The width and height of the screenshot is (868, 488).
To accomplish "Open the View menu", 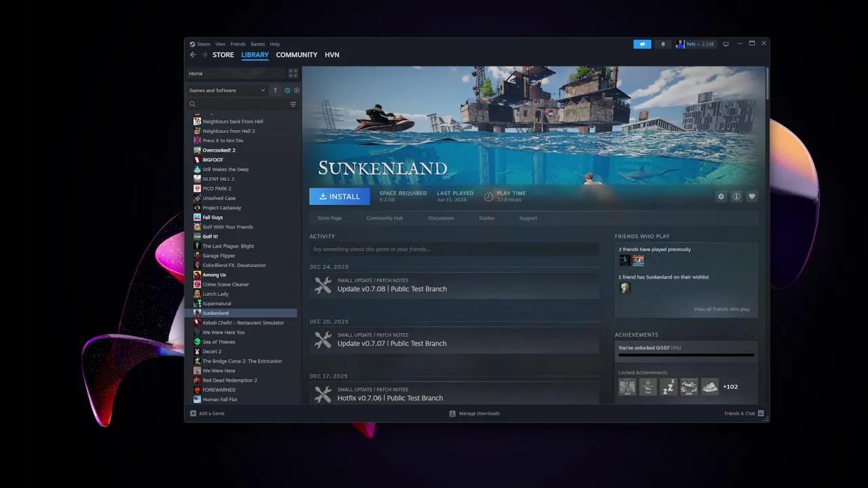I will (x=220, y=43).
